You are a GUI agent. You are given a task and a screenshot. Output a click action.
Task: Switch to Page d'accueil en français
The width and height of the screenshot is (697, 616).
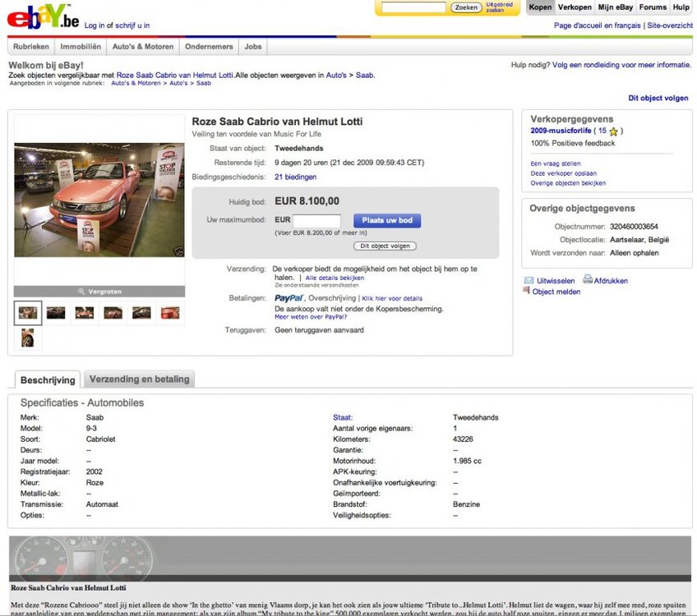pyautogui.click(x=597, y=25)
